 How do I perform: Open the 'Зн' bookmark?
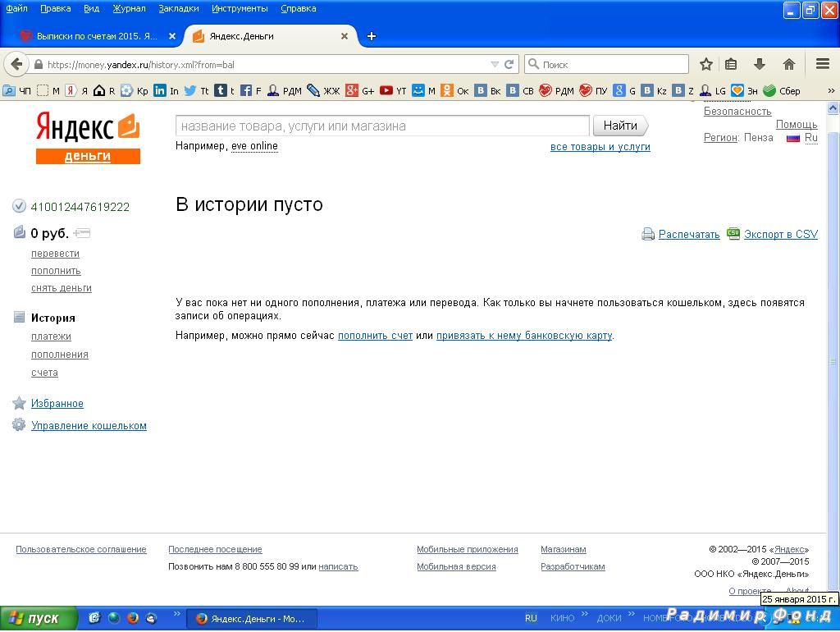coord(745,90)
